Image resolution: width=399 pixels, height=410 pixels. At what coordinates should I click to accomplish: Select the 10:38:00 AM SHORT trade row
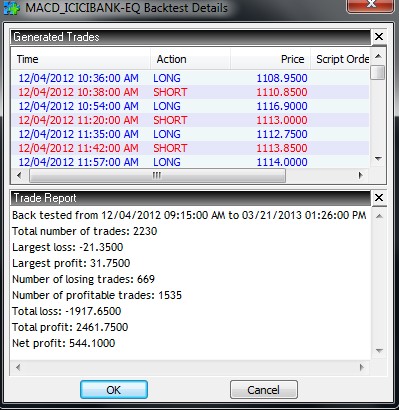click(x=190, y=92)
